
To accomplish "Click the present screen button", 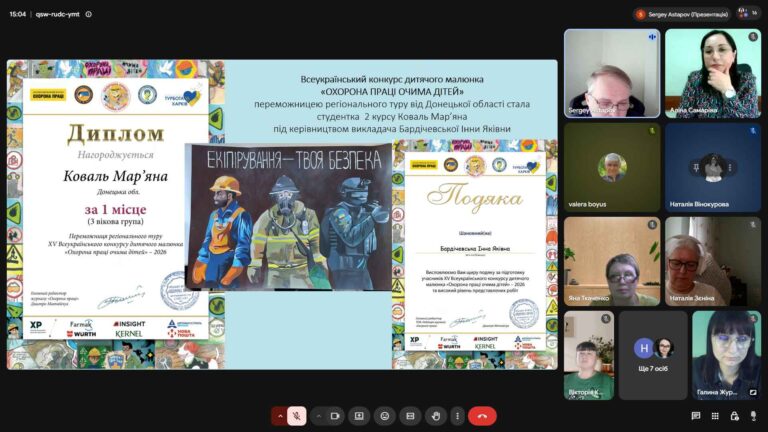I will [x=359, y=416].
